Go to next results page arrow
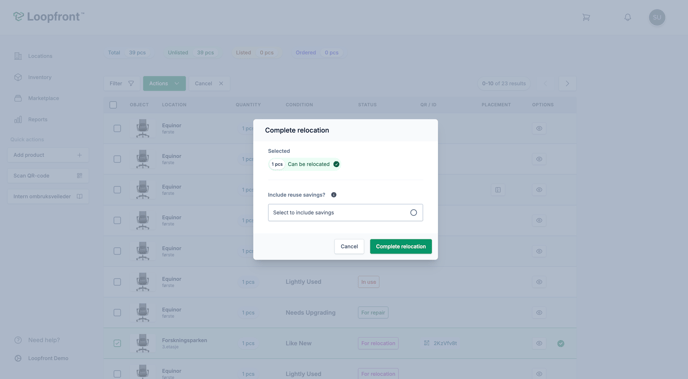Image resolution: width=688 pixels, height=379 pixels. click(567, 83)
